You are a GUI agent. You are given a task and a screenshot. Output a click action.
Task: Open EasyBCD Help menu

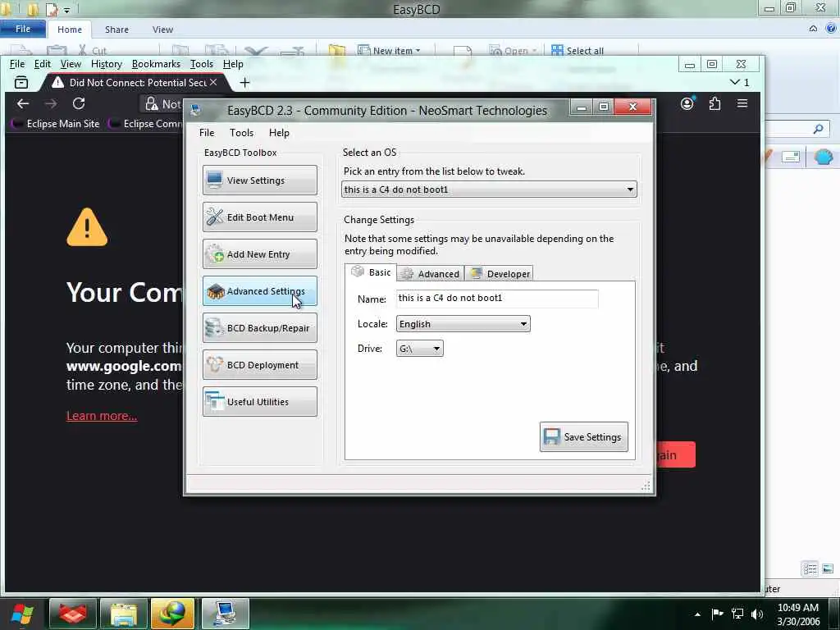click(x=279, y=132)
